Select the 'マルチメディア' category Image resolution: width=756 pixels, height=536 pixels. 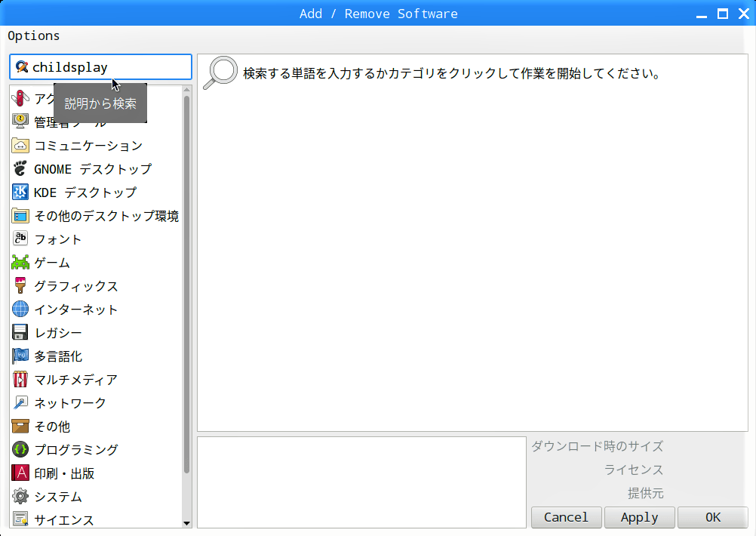point(97,379)
